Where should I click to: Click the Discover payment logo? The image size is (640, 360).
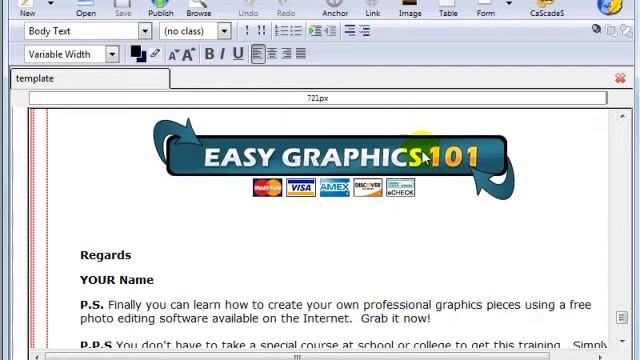coord(368,188)
